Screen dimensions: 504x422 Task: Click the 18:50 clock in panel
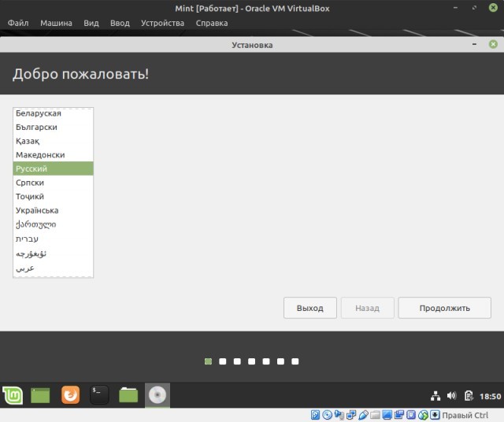pos(490,396)
